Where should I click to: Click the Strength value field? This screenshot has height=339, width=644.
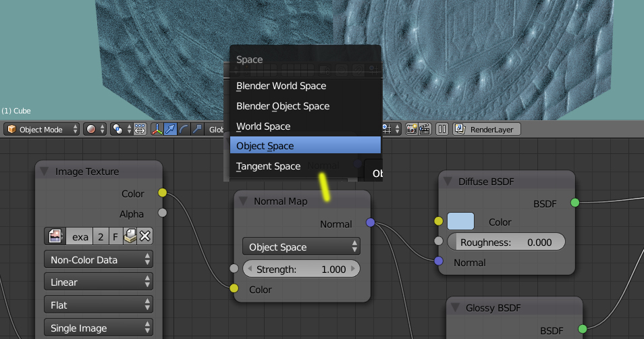[x=302, y=269]
